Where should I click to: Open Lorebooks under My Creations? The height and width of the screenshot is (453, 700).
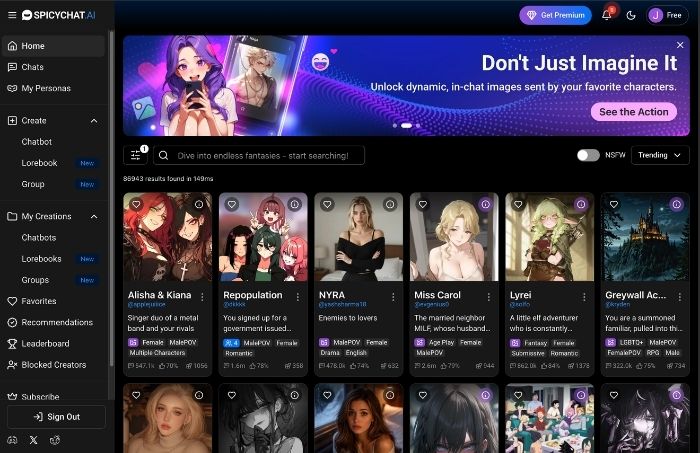click(x=42, y=259)
